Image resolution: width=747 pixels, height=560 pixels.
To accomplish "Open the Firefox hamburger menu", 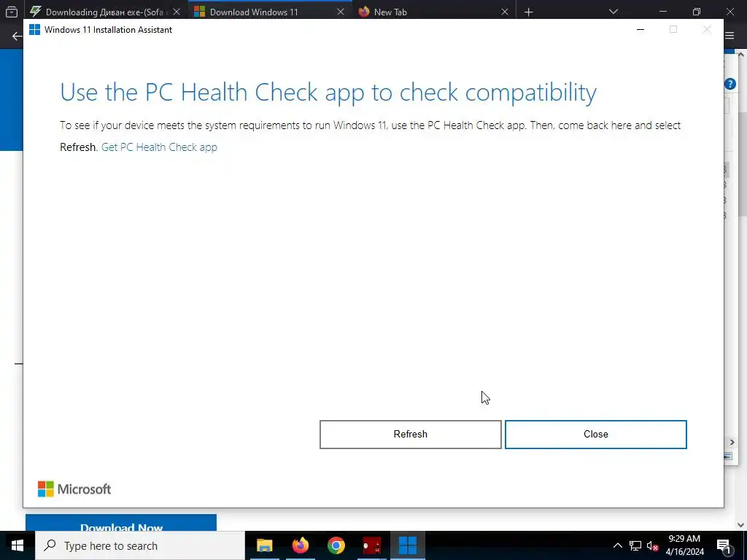I will pyautogui.click(x=729, y=36).
